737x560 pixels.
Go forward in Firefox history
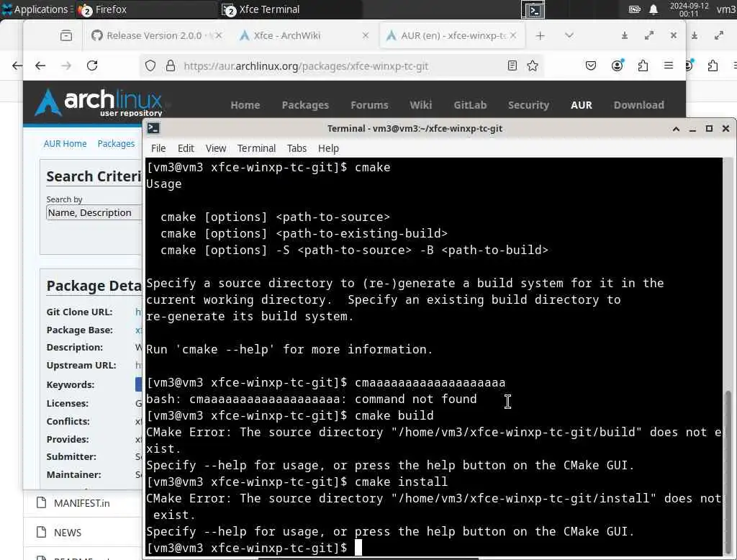(66, 66)
